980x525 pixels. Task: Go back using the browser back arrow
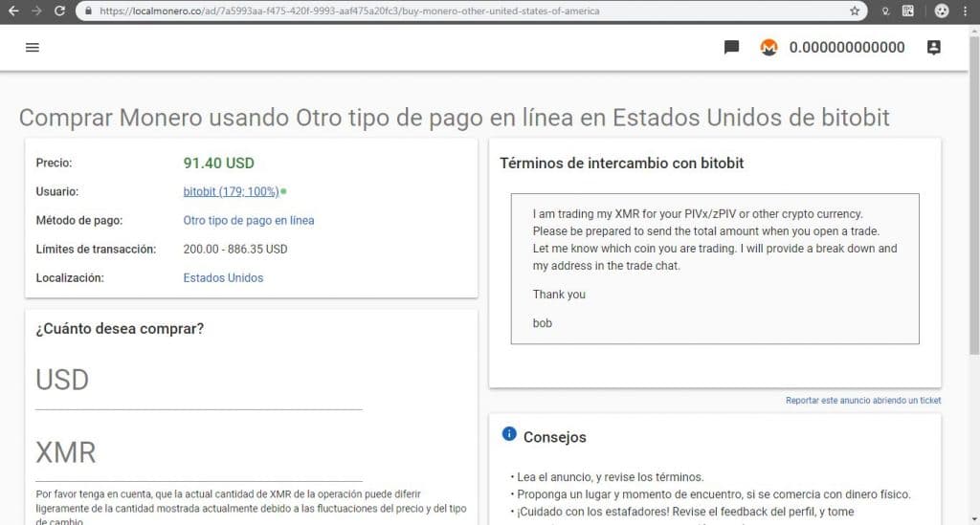(x=13, y=11)
